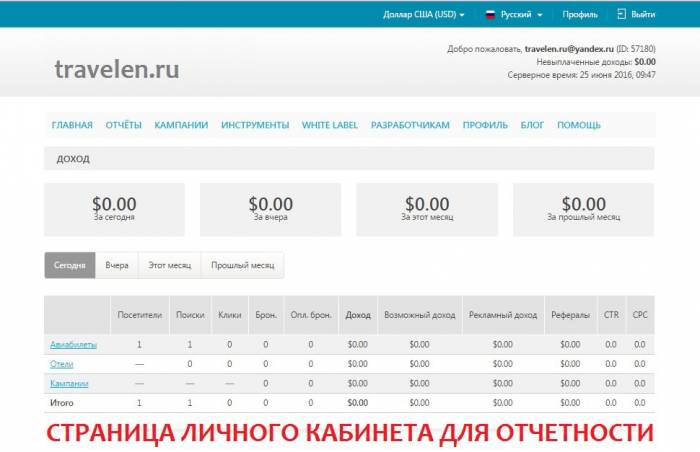The width and height of the screenshot is (700, 452).
Task: Open the ГЛАВНАЯ menu item
Action: pos(72,125)
